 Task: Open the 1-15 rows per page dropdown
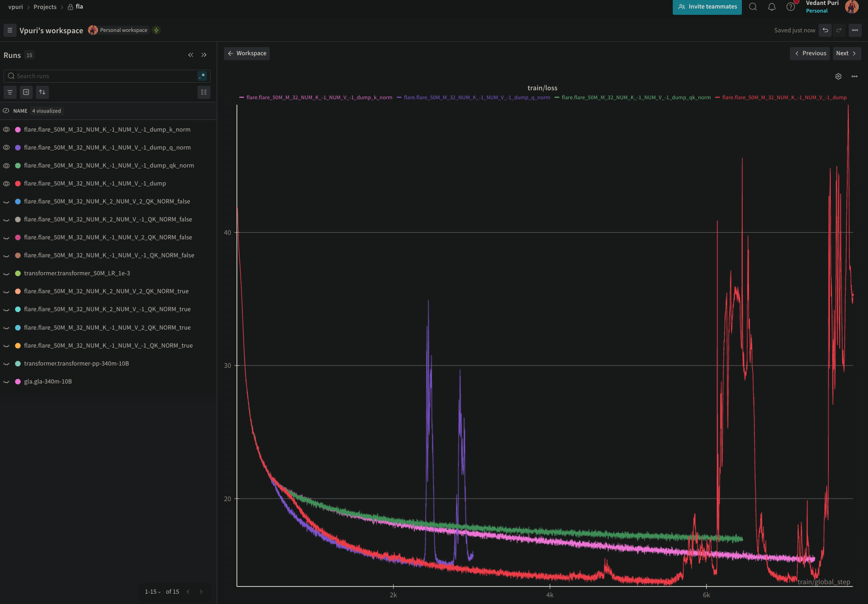pos(153,592)
